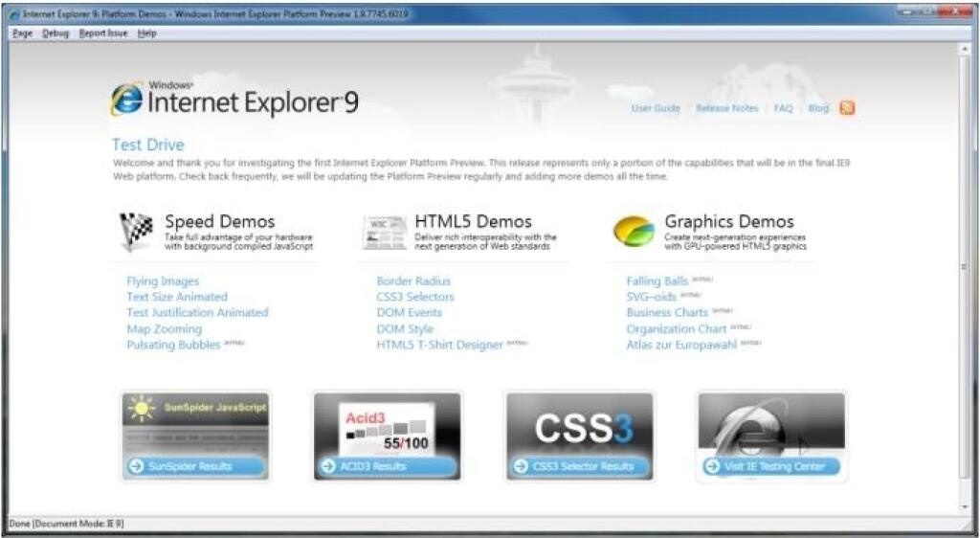Click the orange RSS feed icon
The image size is (980, 538).
tap(847, 108)
